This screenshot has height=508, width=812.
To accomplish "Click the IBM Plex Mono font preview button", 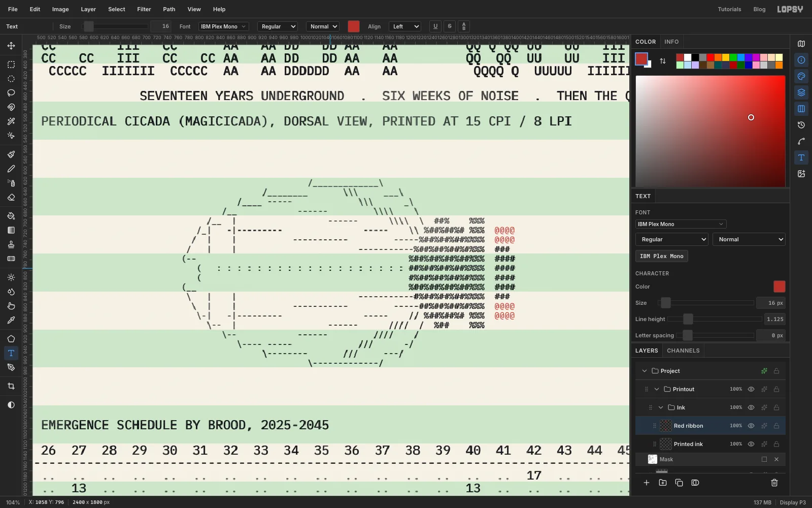I will point(662,256).
